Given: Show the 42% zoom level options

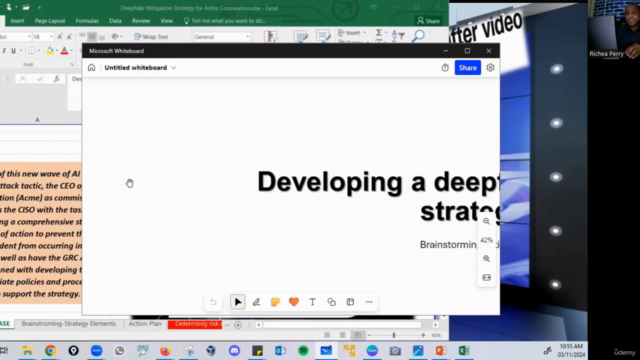Looking at the screenshot, I should 486,240.
